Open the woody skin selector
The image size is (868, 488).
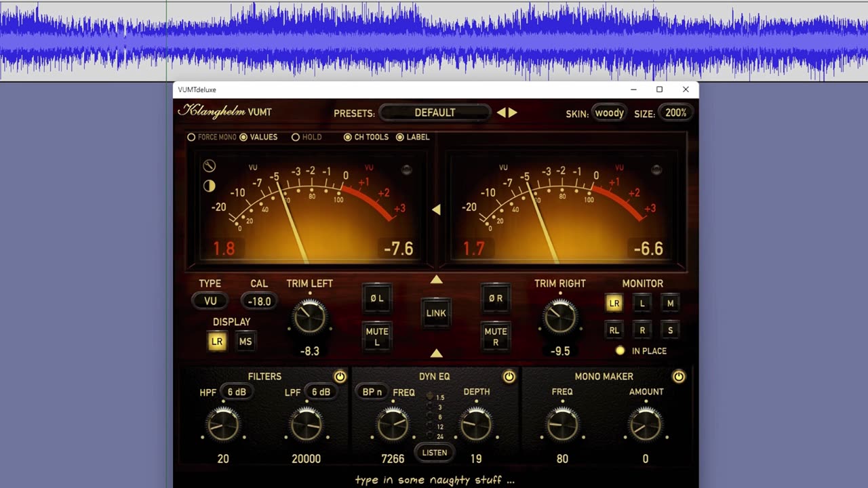click(x=609, y=113)
